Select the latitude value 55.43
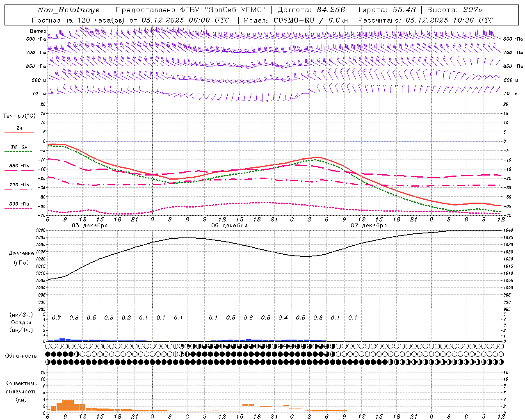Image resolution: width=525 pixels, height=420 pixels. [404, 10]
